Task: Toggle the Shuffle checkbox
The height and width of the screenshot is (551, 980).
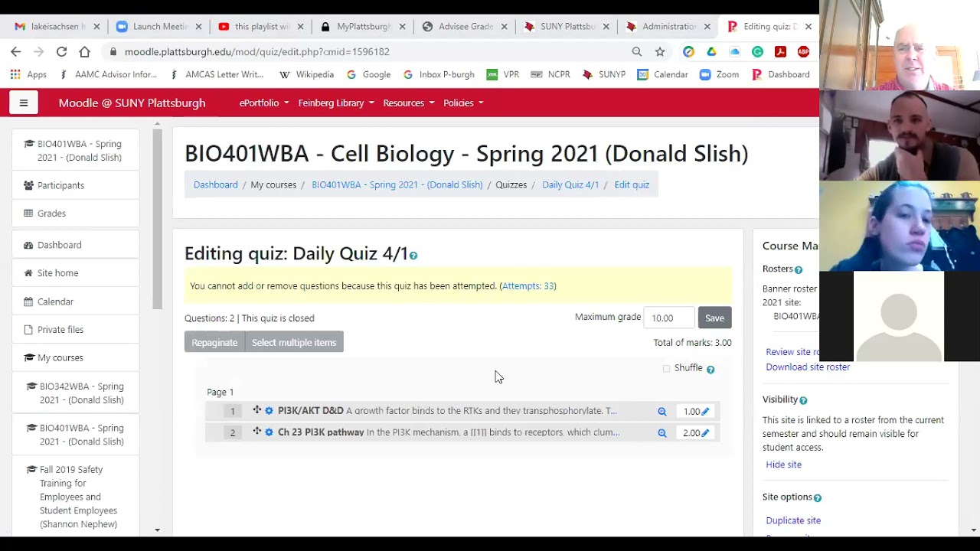Action: [666, 369]
